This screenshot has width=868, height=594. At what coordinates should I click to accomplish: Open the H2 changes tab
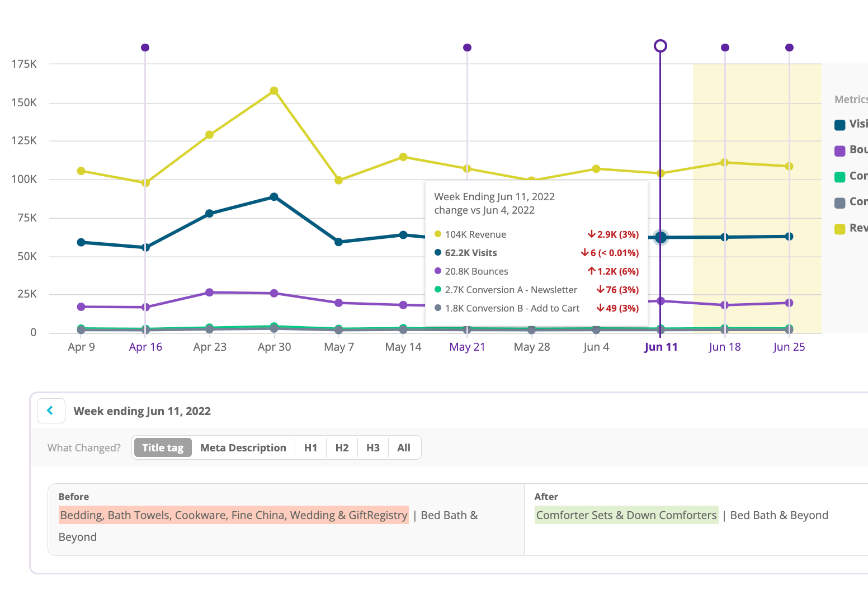point(342,447)
